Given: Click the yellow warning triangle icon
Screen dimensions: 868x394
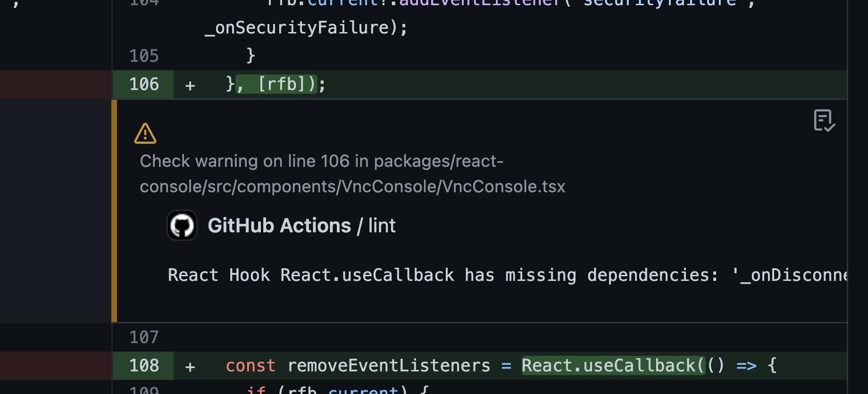Looking at the screenshot, I should click(145, 133).
